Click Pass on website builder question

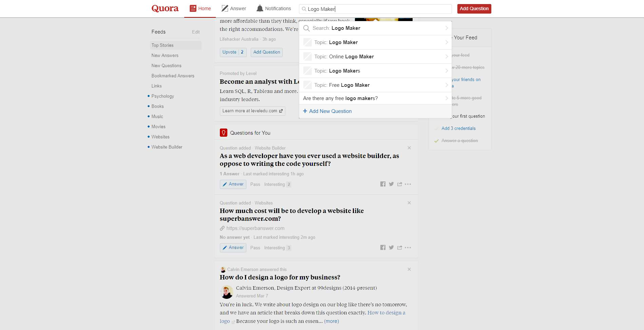(255, 185)
